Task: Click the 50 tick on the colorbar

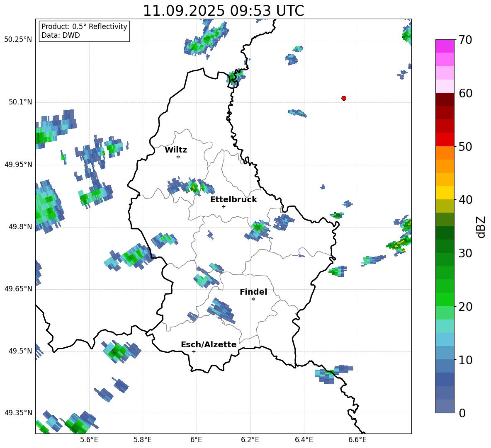Action: click(x=465, y=146)
